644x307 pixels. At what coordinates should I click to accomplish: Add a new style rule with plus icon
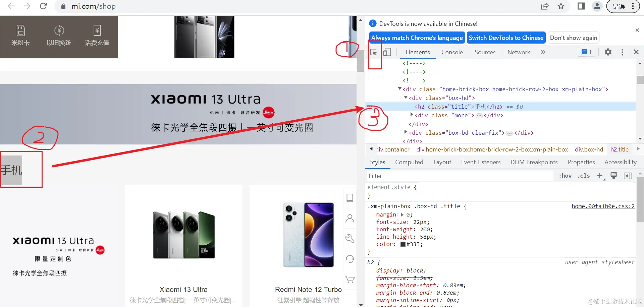600,176
